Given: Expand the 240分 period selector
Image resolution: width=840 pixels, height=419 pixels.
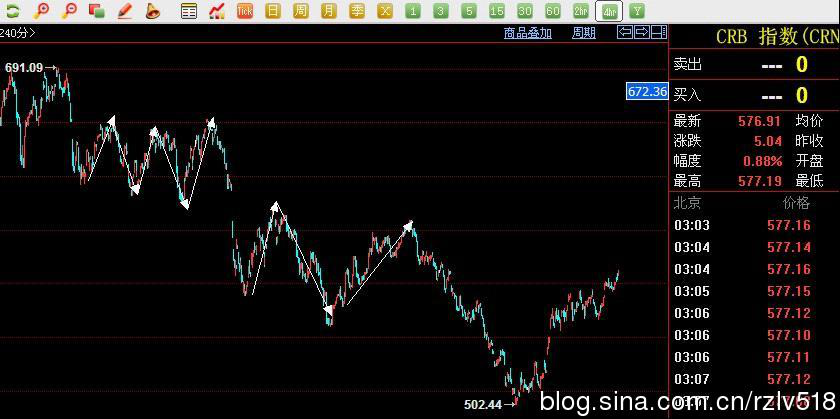Looking at the screenshot, I should (18, 32).
